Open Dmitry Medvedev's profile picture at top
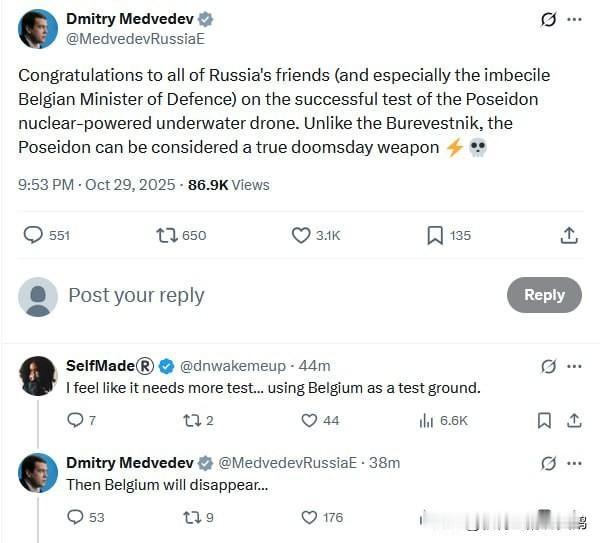Image resolution: width=600 pixels, height=543 pixels. 38,29
